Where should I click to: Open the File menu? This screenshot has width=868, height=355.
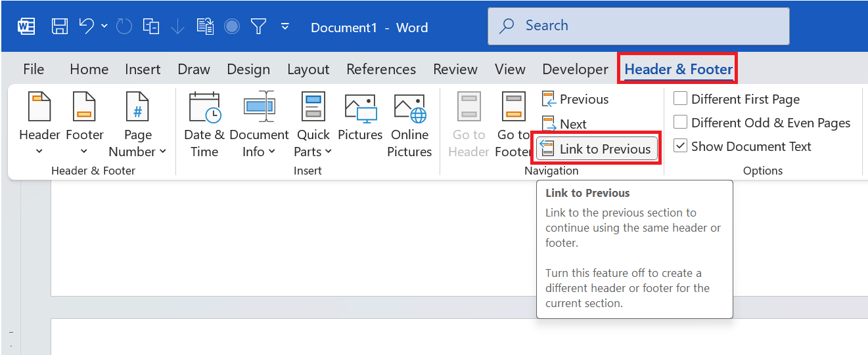coord(34,69)
